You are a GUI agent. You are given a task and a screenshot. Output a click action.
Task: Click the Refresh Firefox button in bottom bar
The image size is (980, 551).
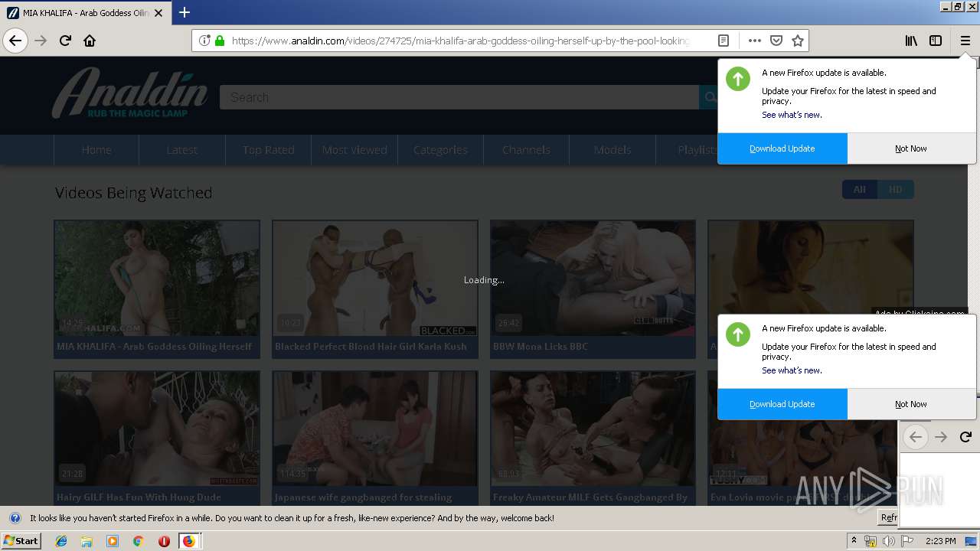coord(888,518)
